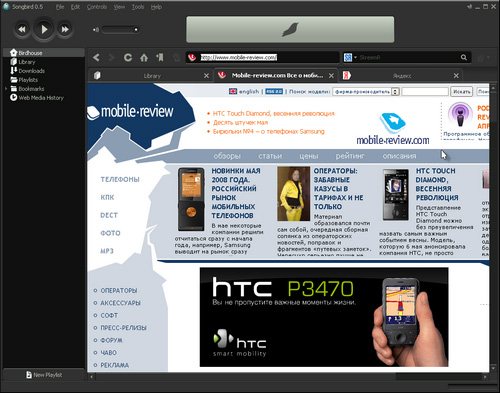
Task: Skip to the previous track
Action: click(22, 29)
